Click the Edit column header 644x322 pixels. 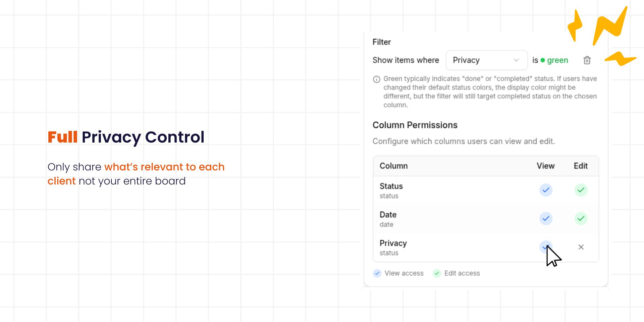[581, 166]
